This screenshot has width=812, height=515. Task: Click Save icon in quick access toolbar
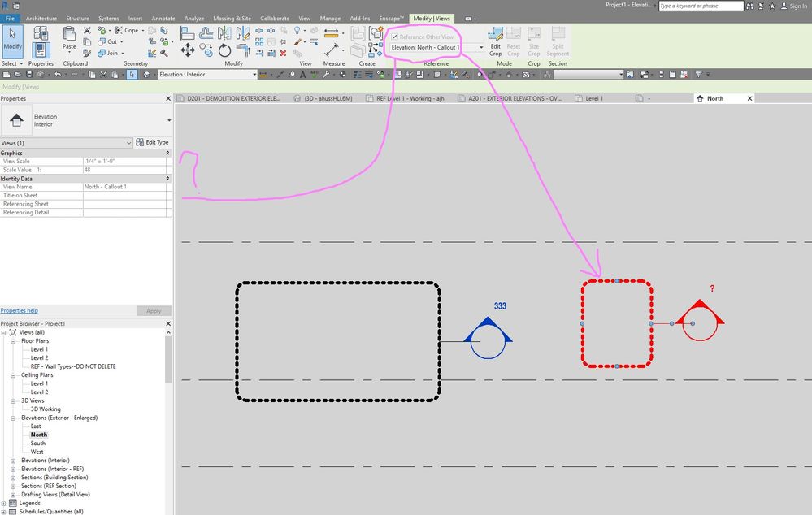click(29, 75)
